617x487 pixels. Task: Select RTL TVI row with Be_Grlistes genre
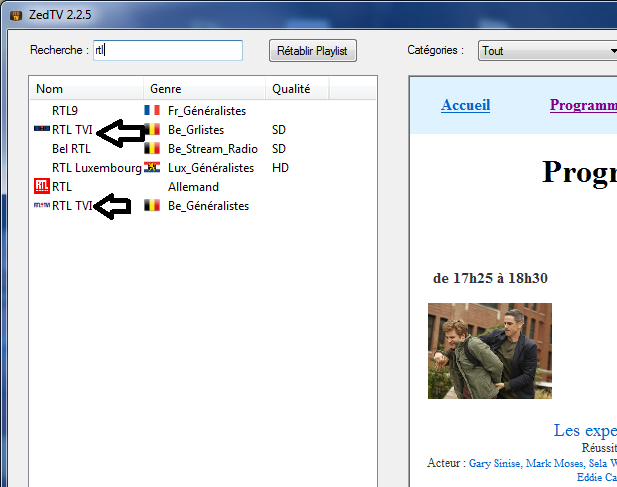coord(203,130)
